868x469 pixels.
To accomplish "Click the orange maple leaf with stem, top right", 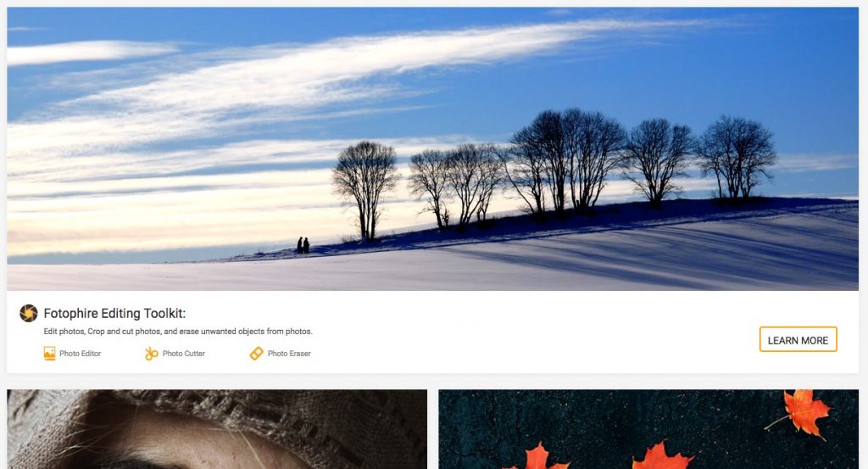I will pos(801,413).
